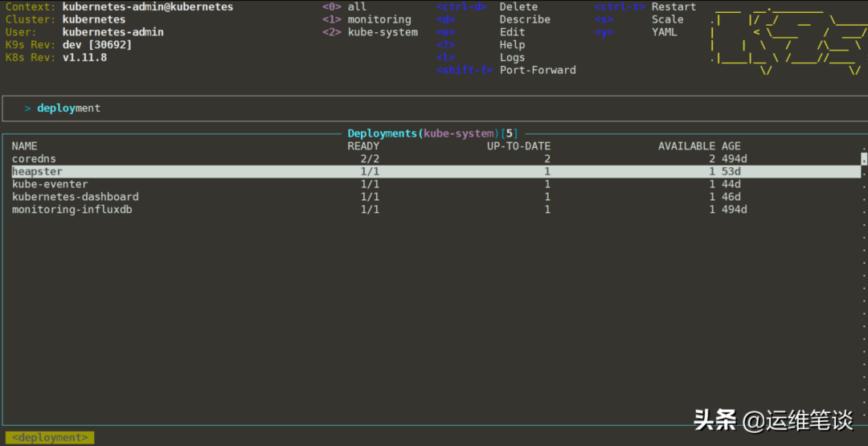The width and height of the screenshot is (868, 446).
Task: Select the kube-eventer deployment row
Action: 436,184
